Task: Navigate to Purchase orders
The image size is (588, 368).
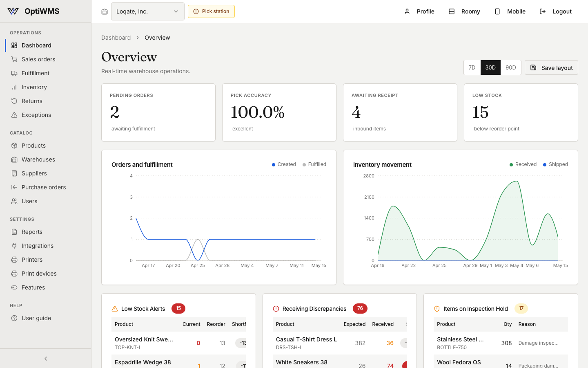Action: tap(46, 187)
